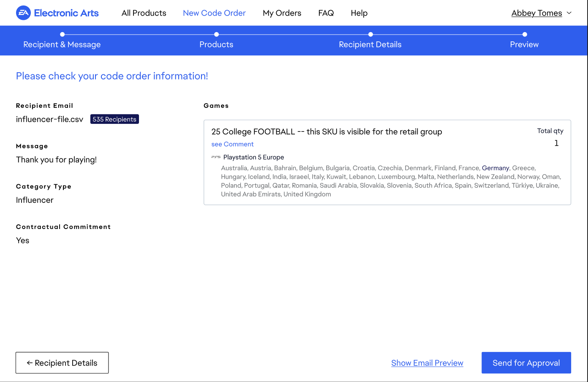
Task: Click the Products step dot
Action: (216, 34)
